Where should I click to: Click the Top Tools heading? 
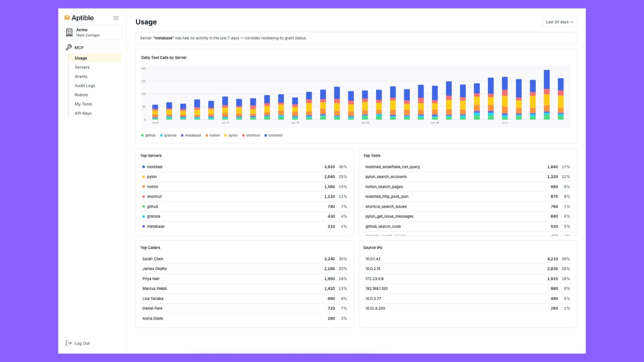(x=372, y=156)
